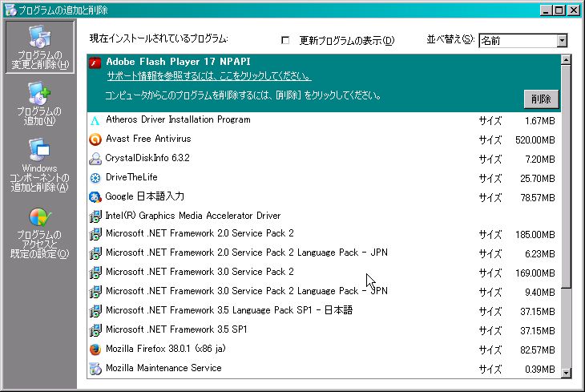Click the Mozilla Maintenance Service icon
This screenshot has height=392, width=585.
point(95,369)
